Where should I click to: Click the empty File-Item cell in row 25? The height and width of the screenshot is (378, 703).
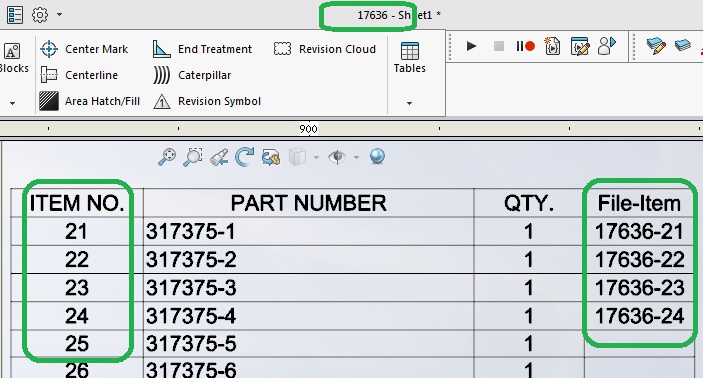[x=639, y=343]
